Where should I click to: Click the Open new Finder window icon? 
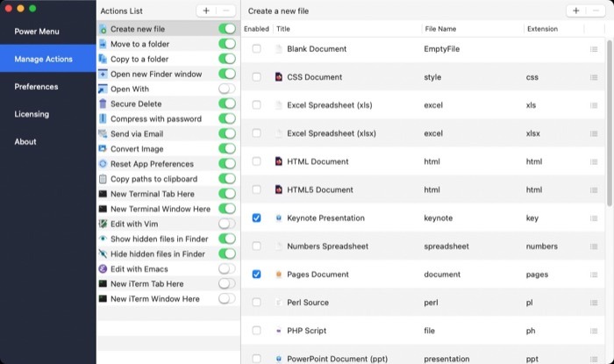103,74
